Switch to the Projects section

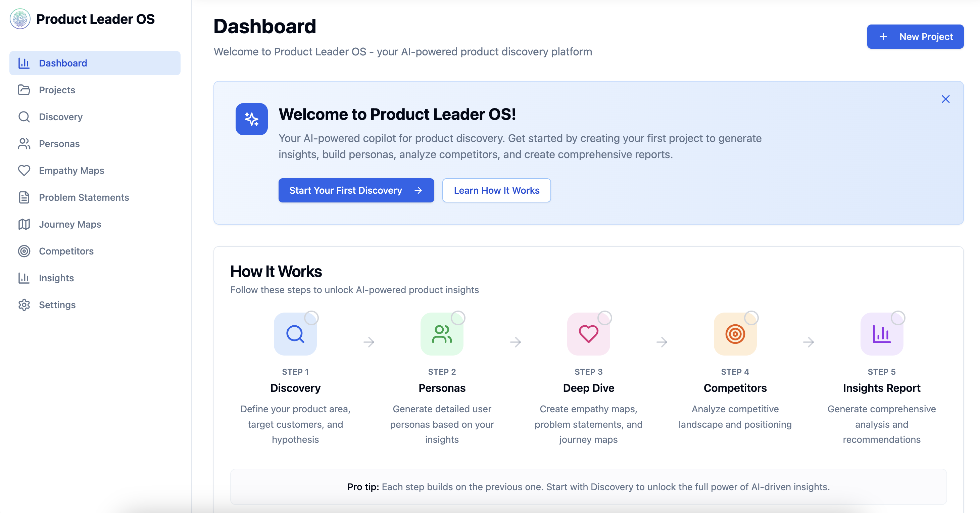[57, 90]
